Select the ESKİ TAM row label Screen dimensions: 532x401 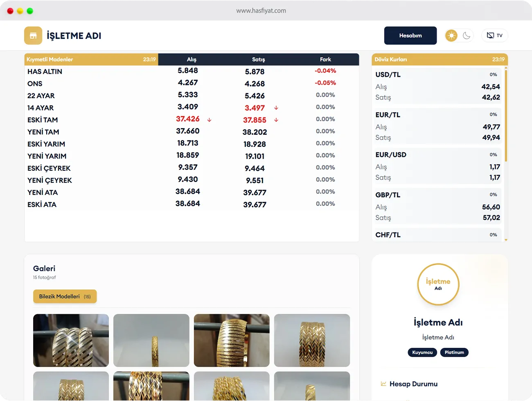(x=43, y=120)
